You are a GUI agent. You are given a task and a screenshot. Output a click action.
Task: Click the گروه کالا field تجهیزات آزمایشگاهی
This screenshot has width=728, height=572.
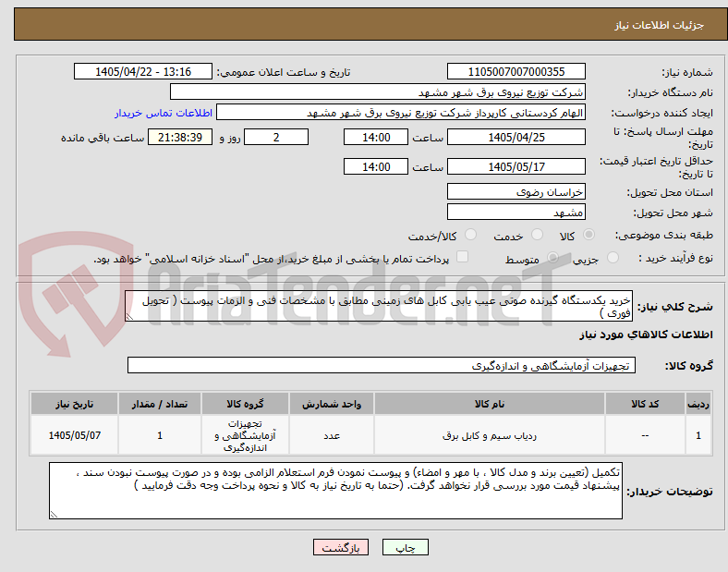382,365
